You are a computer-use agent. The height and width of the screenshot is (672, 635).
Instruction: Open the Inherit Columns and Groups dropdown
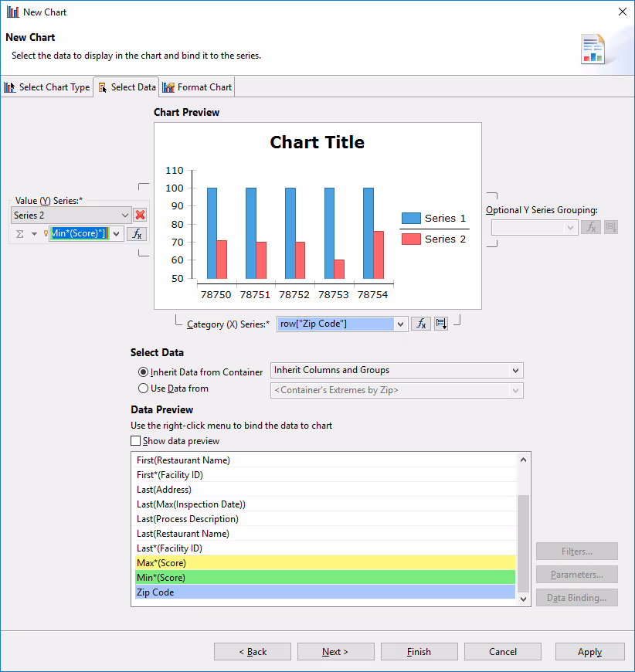[515, 371]
